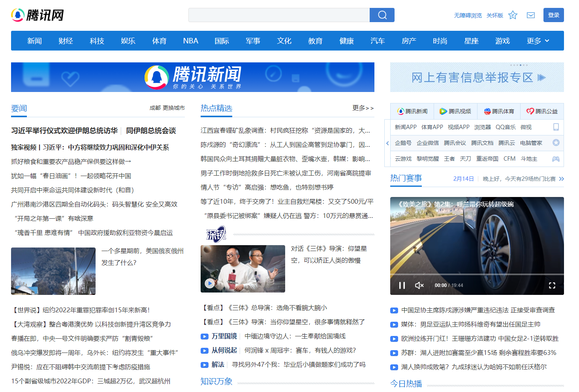Image resolution: width=579 pixels, height=392 pixels.
Task: Click the star favorites icon in header
Action: point(513,15)
